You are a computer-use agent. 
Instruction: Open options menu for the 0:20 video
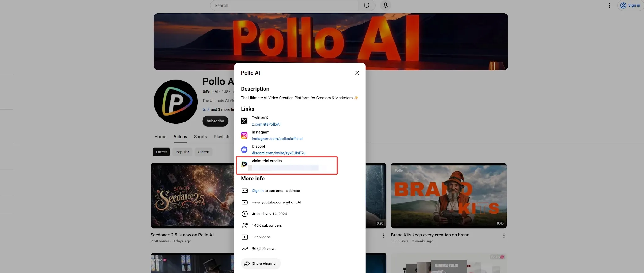(x=384, y=236)
